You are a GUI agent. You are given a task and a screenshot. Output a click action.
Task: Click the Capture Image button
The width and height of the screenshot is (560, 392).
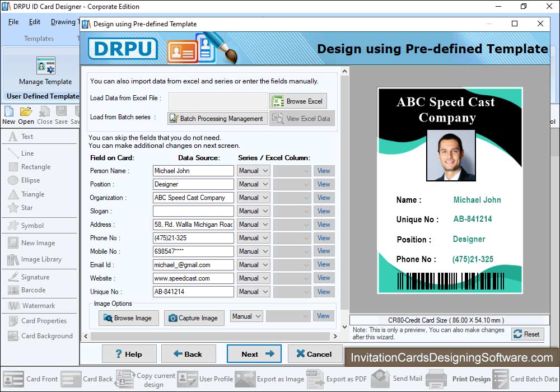click(x=194, y=318)
